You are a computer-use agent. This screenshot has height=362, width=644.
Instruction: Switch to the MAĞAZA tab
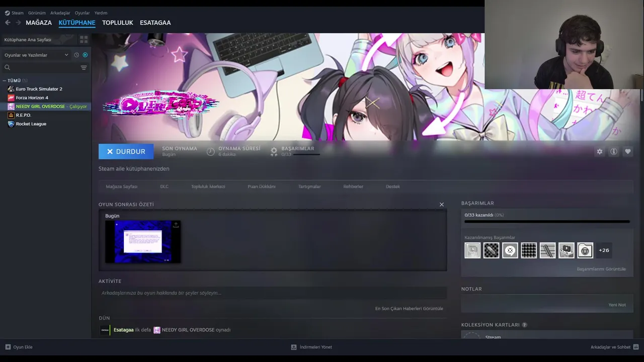coord(39,23)
